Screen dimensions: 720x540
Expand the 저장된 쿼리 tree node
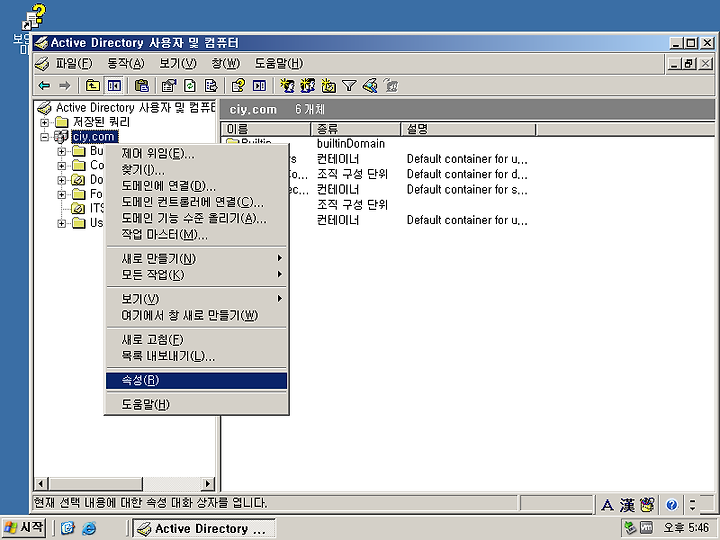coord(45,123)
